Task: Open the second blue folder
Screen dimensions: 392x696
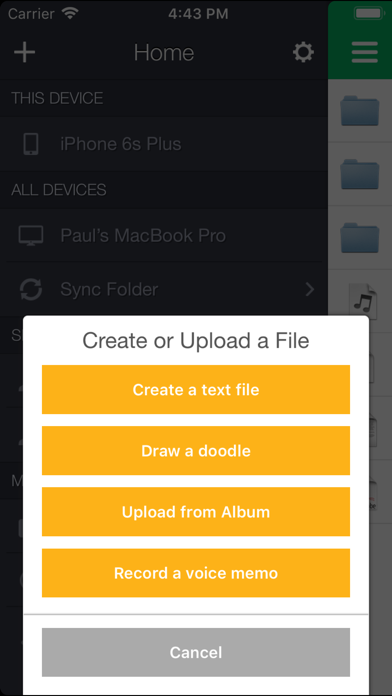Action: [360, 175]
